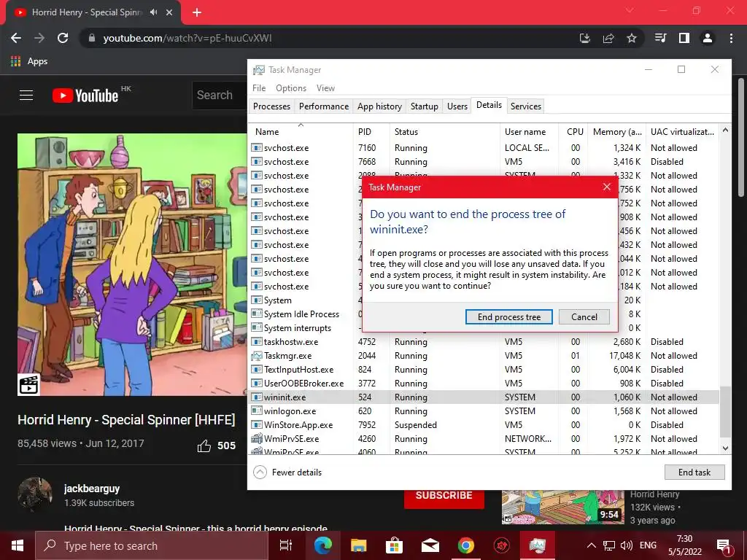This screenshot has height=560, width=747.
Task: Confirm End process tree
Action: tap(508, 317)
